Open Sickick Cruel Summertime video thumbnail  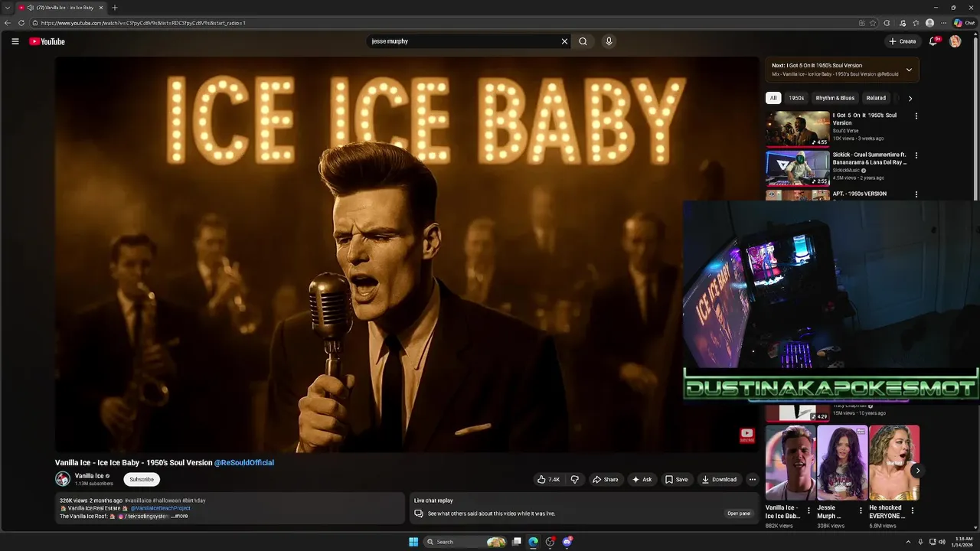click(x=798, y=168)
